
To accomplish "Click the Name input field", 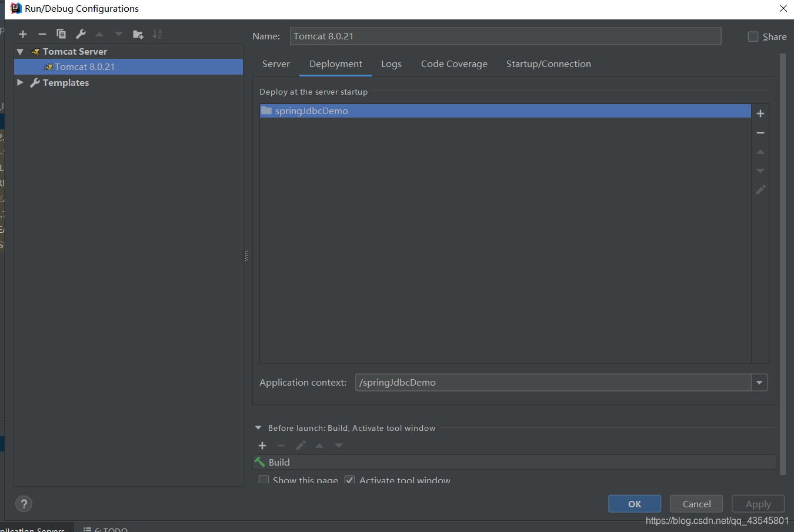I will tap(505, 36).
